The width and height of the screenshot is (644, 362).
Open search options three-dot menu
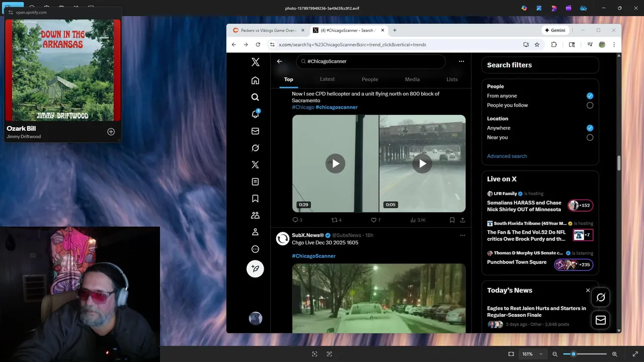(461, 61)
